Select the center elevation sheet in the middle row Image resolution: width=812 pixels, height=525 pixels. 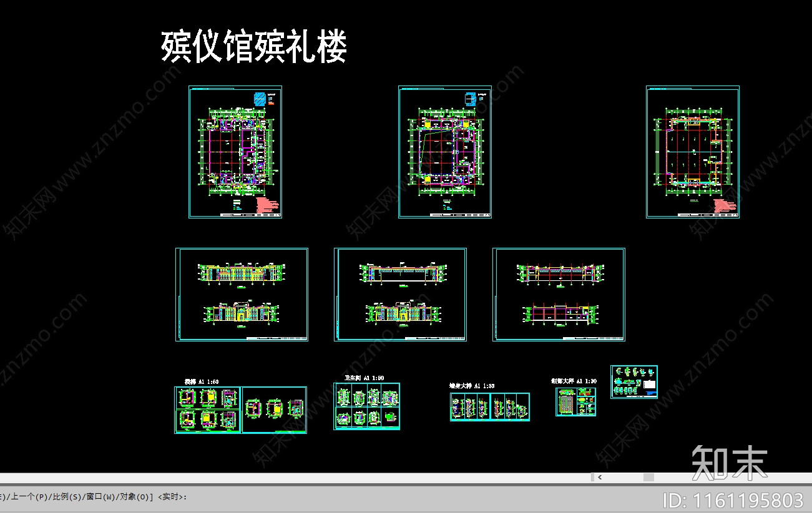click(x=400, y=295)
